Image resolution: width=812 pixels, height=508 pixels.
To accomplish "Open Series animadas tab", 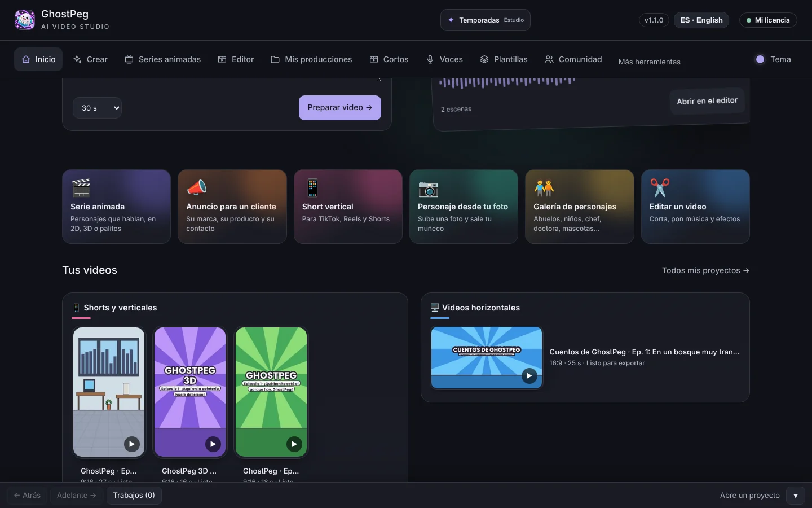I will tap(162, 59).
